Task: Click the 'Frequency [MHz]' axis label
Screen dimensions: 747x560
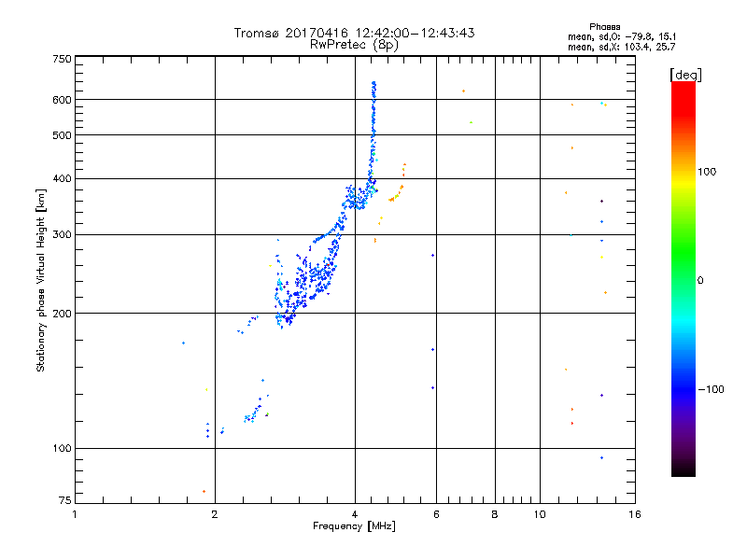Action: click(x=354, y=526)
